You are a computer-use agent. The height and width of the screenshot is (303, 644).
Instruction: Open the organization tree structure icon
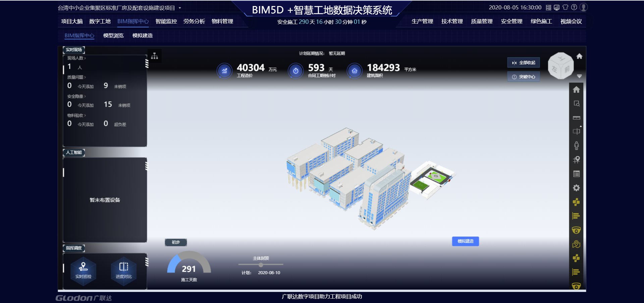(154, 56)
